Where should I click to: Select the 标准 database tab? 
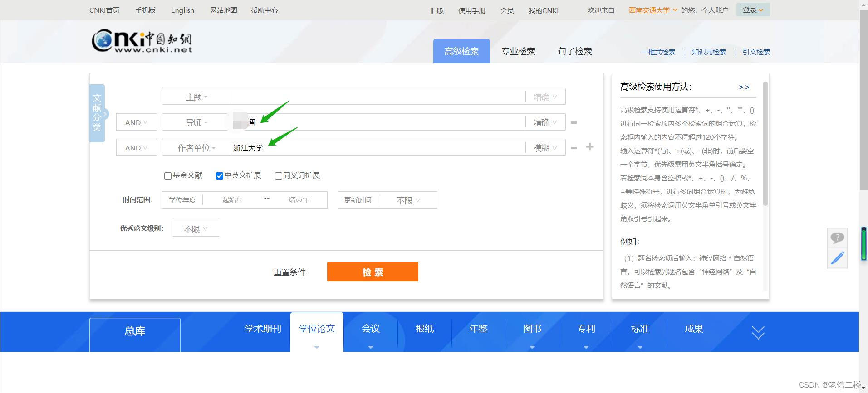click(x=640, y=329)
